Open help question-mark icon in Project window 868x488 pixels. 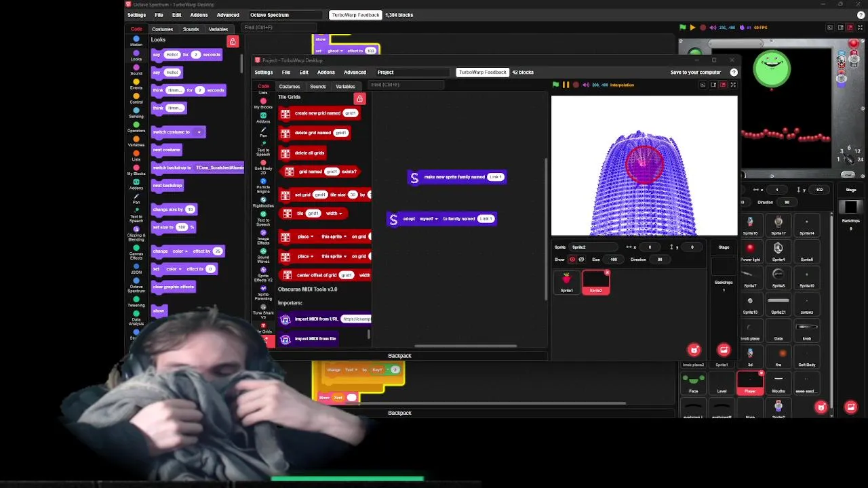(x=733, y=72)
